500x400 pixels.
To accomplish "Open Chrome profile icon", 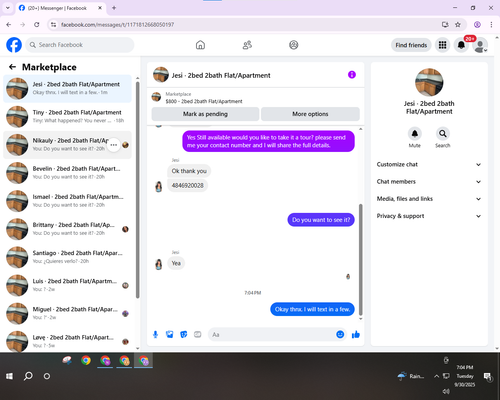I will click(x=477, y=24).
